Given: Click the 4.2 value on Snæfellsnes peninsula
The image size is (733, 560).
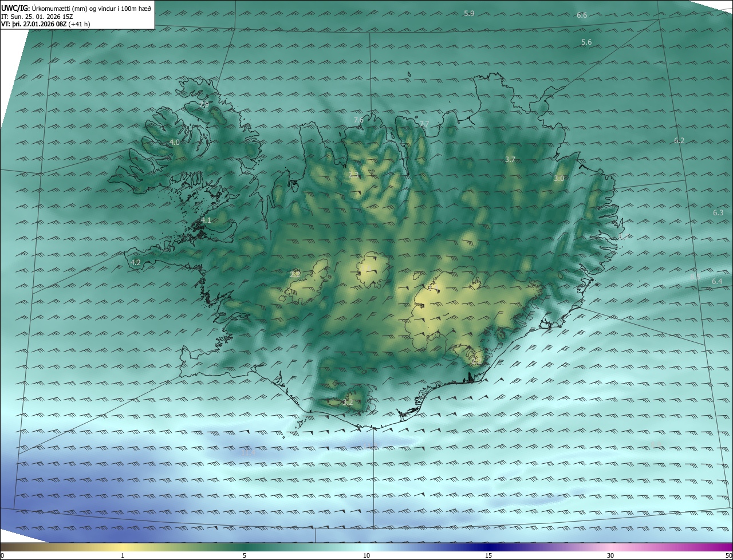Looking at the screenshot, I should (x=136, y=262).
